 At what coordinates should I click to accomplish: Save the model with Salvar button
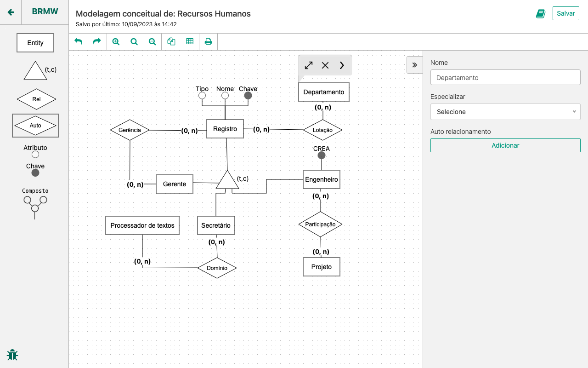(565, 13)
